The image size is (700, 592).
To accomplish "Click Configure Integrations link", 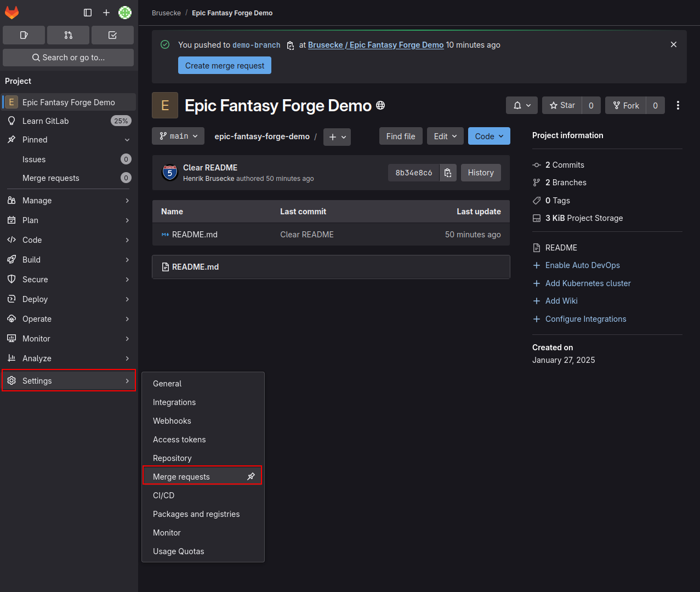I will tap(585, 319).
